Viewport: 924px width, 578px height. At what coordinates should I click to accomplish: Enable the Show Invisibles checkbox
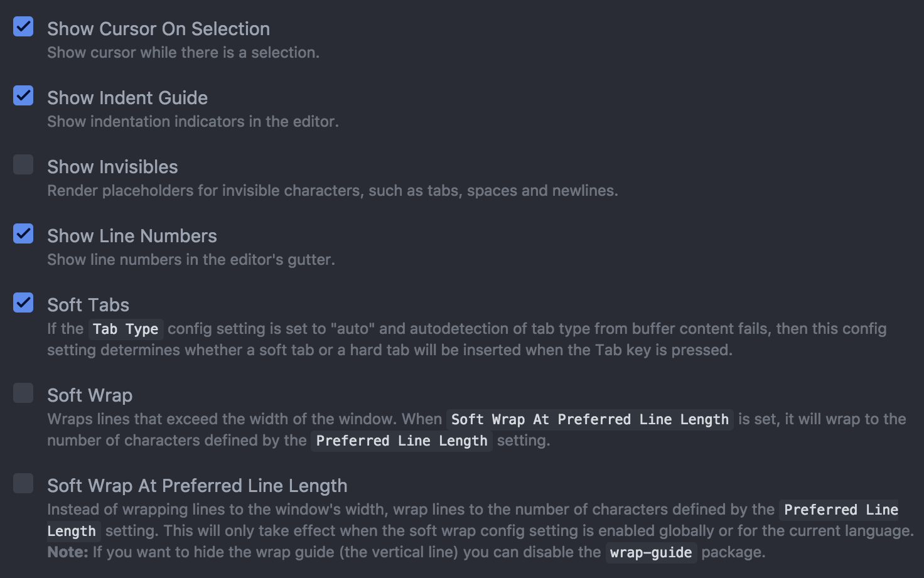(23, 164)
